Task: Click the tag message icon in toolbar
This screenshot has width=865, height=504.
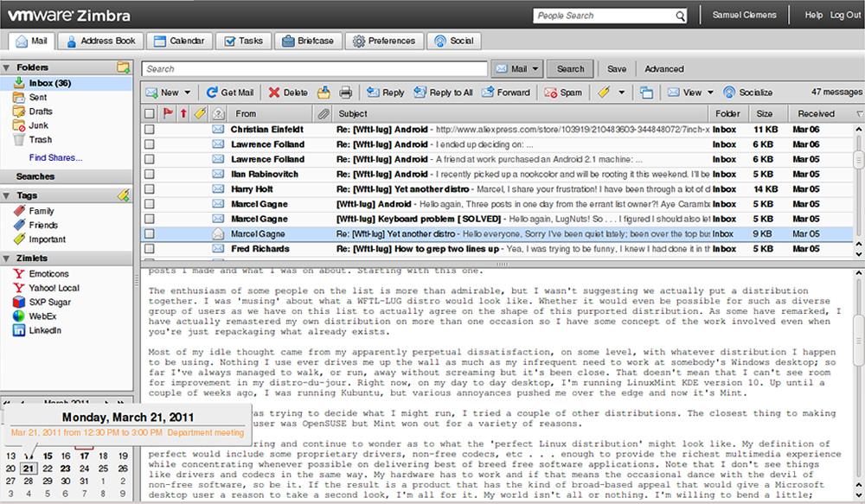Action: [604, 93]
